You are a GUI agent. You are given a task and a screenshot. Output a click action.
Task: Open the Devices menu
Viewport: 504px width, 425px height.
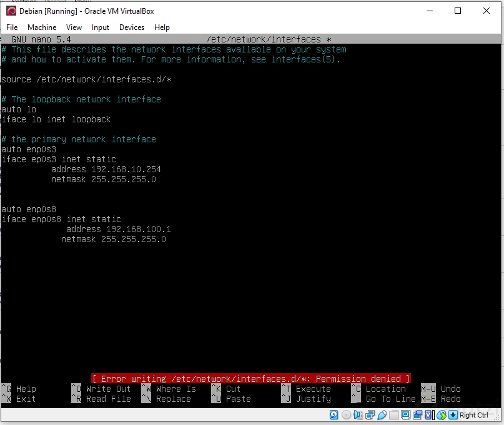pyautogui.click(x=132, y=27)
